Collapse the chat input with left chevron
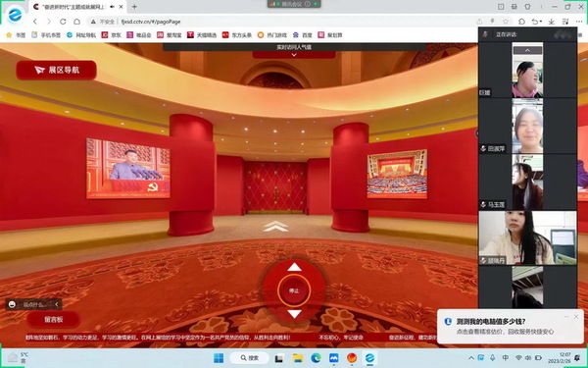Screen dimensions: 588x368 pyautogui.click(x=57, y=304)
